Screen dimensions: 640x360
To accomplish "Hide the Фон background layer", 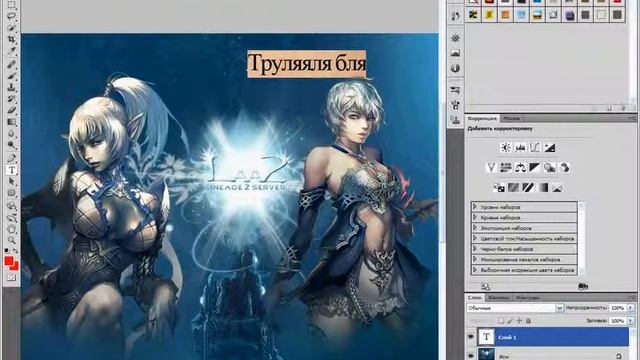I will pyautogui.click(x=471, y=356).
